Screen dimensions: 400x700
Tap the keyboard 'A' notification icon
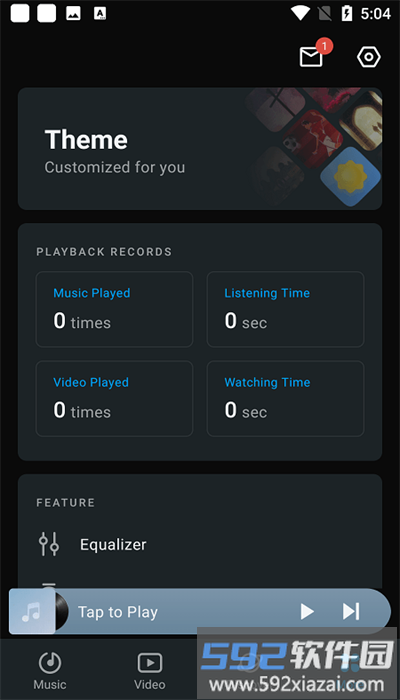[100, 14]
